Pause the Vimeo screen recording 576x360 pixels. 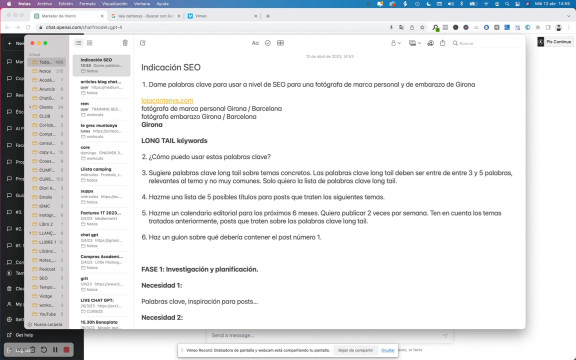[55, 350]
